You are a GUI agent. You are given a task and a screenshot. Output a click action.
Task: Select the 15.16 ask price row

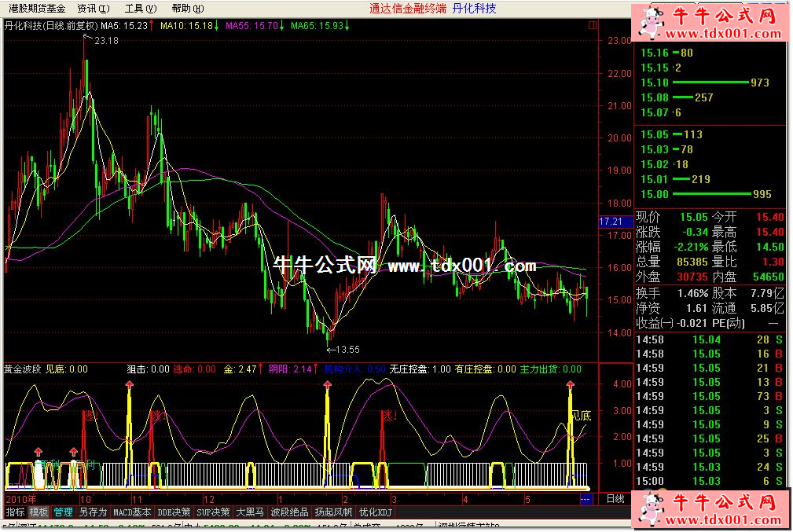710,53
